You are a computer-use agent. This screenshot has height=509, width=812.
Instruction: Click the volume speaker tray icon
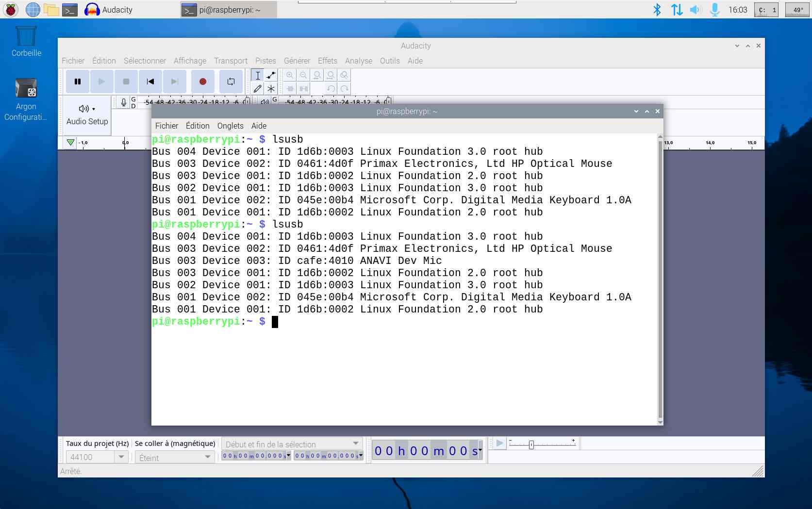696,9
